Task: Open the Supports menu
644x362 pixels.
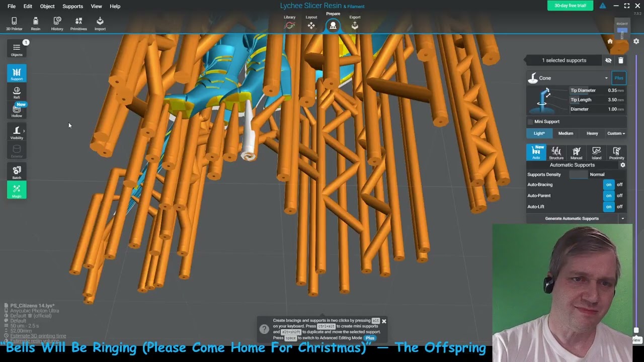Action: pos(72,6)
